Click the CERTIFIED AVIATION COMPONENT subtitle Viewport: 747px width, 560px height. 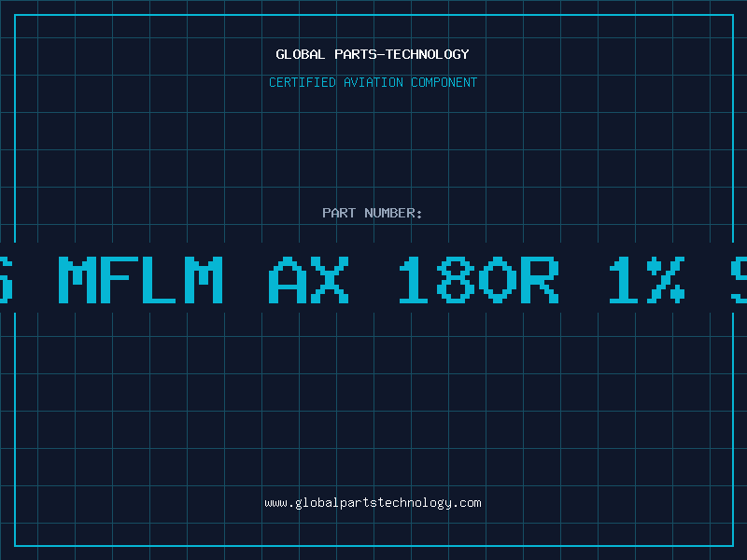[373, 82]
